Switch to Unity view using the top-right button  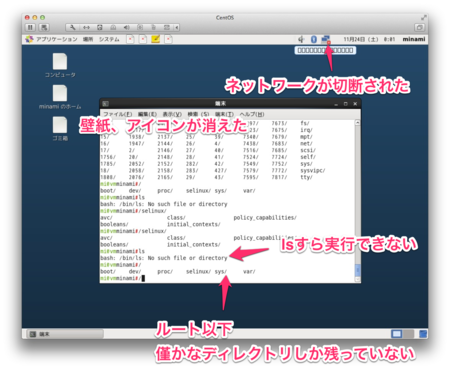click(419, 27)
